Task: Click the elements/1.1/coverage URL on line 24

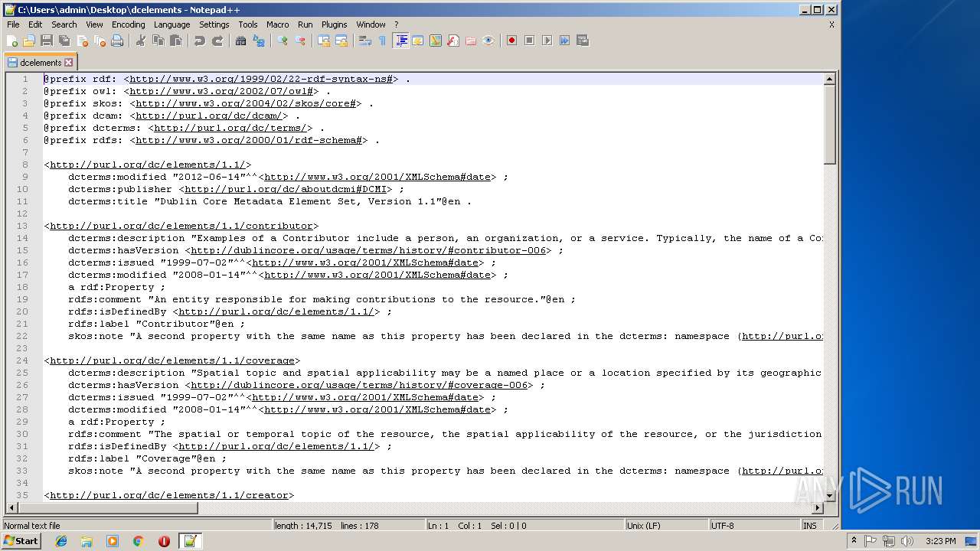Action: tap(172, 360)
